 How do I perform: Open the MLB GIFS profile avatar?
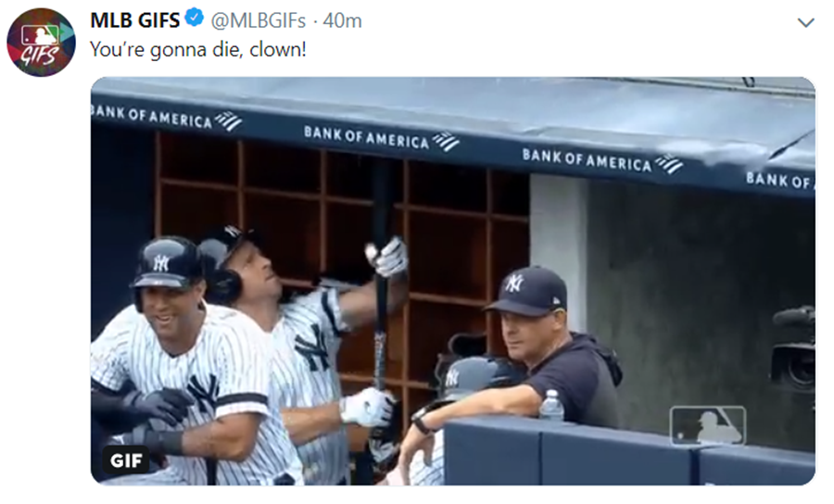pyautogui.click(x=41, y=42)
